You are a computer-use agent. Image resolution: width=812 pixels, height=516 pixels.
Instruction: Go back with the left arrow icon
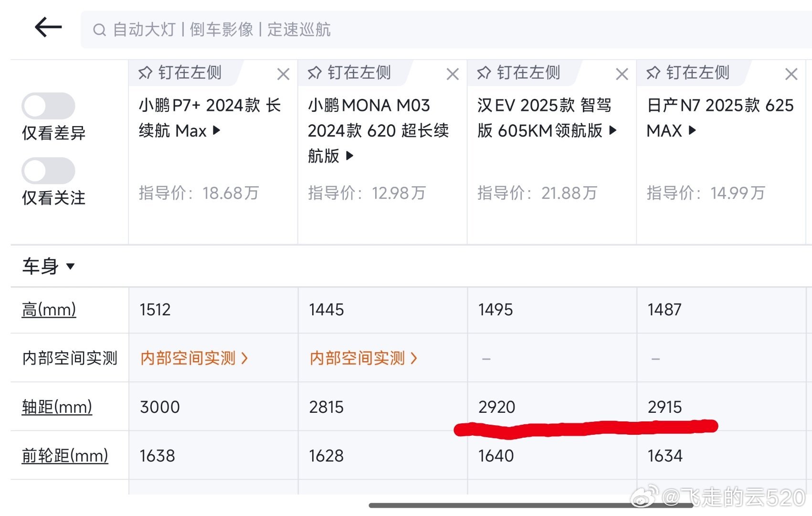[x=48, y=27]
